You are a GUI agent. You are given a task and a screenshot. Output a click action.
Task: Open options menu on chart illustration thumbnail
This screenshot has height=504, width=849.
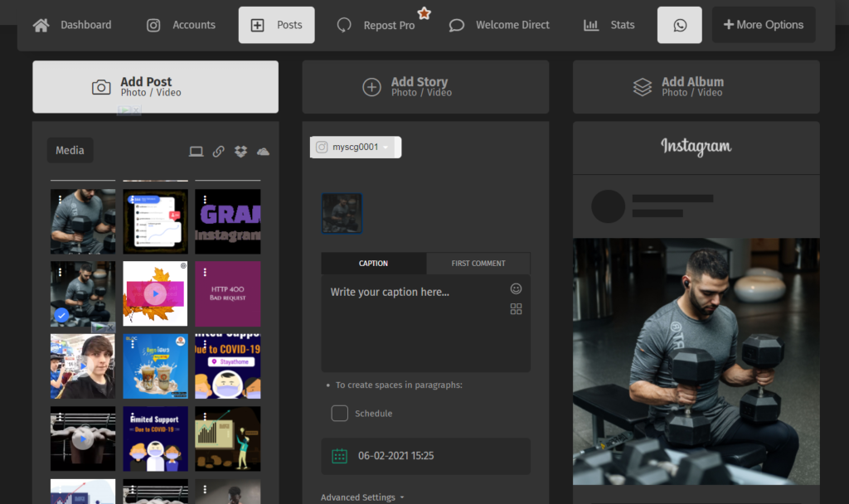pyautogui.click(x=205, y=417)
